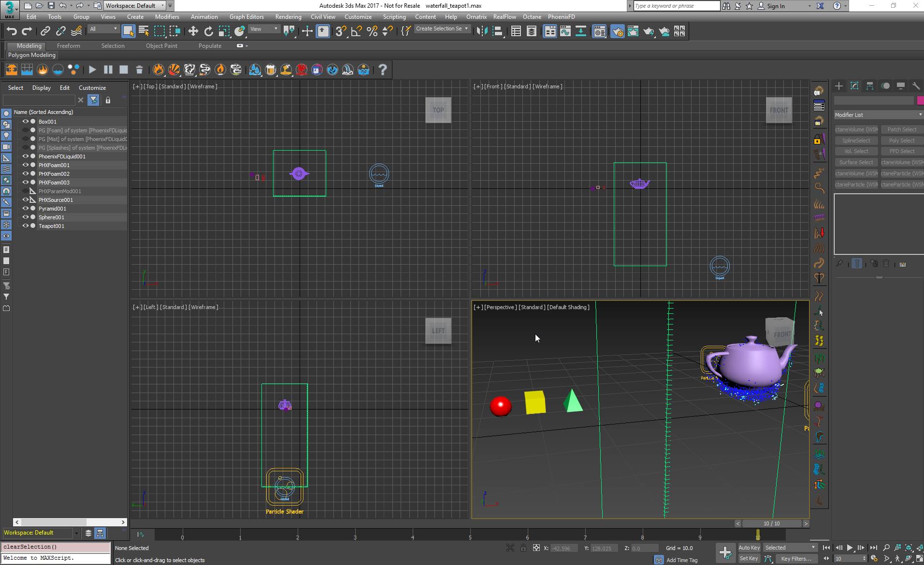Open the Create Selection Set dropdown
The image size is (924, 565).
(x=442, y=29)
